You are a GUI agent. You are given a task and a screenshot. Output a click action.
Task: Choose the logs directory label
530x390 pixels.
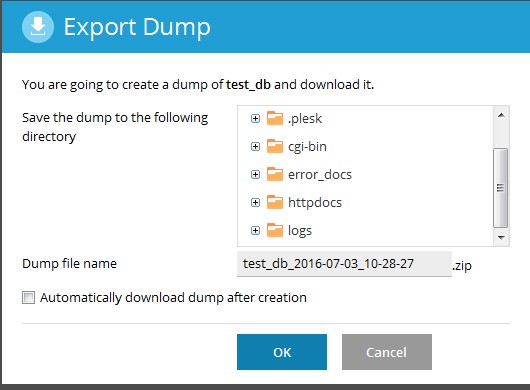click(300, 231)
